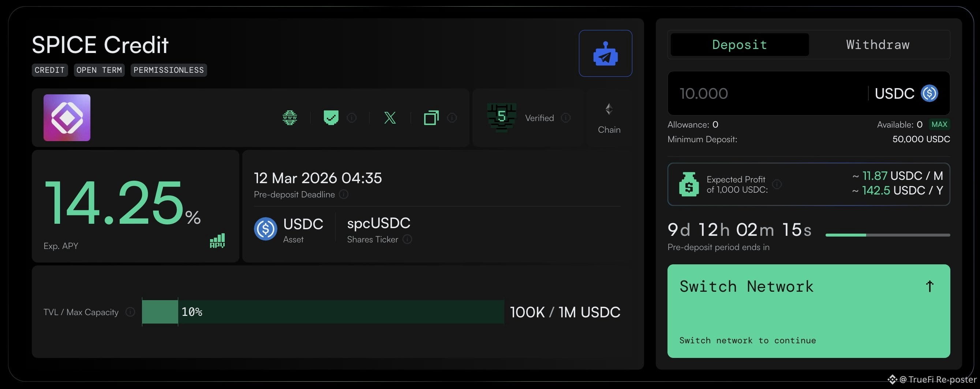Click the TVL capacity progress bar

[x=323, y=312]
